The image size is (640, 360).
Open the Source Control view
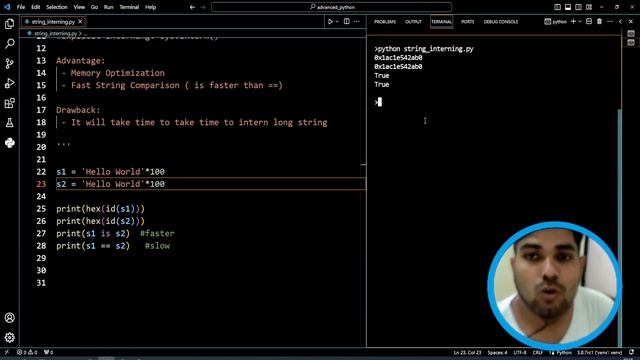pos(9,63)
